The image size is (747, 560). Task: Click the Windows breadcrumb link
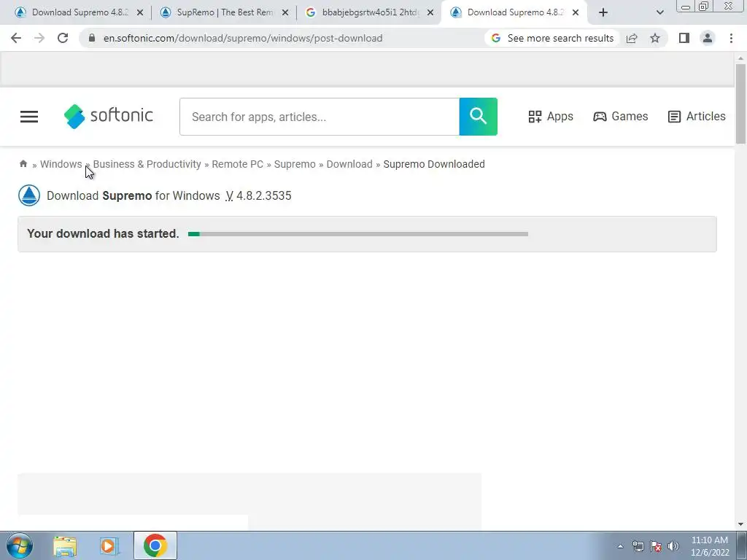pos(61,164)
